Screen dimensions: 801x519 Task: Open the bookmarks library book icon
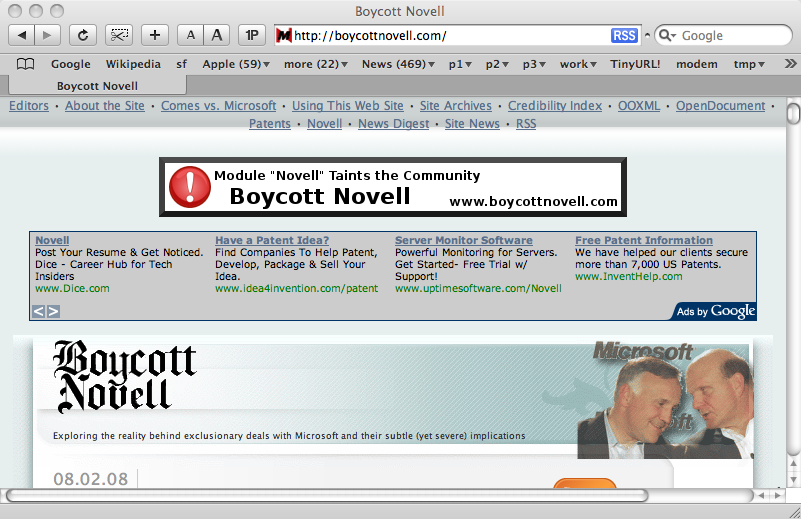pos(25,64)
